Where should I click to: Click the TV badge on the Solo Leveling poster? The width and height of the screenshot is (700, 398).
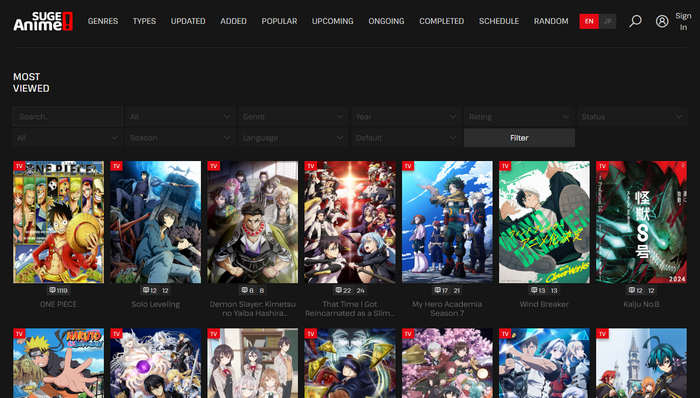[x=116, y=166]
